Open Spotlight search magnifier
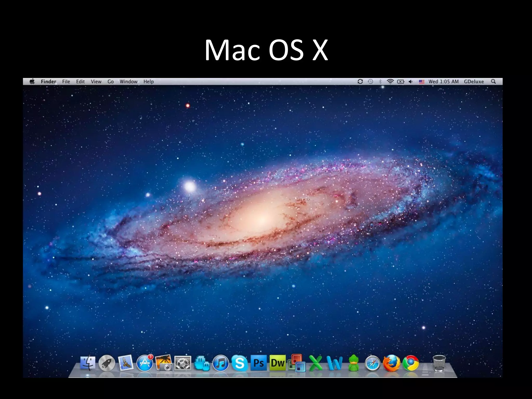 coord(493,82)
